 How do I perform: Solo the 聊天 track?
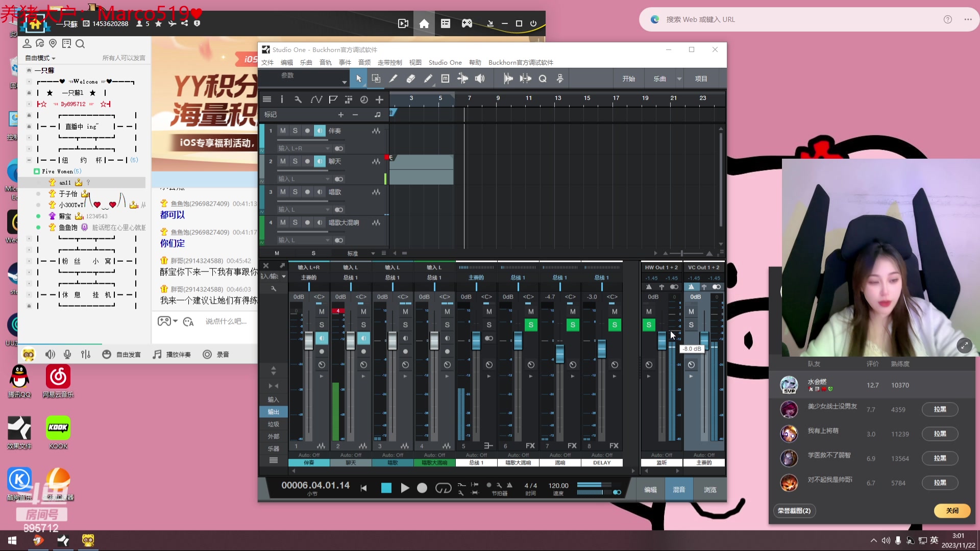[295, 161]
